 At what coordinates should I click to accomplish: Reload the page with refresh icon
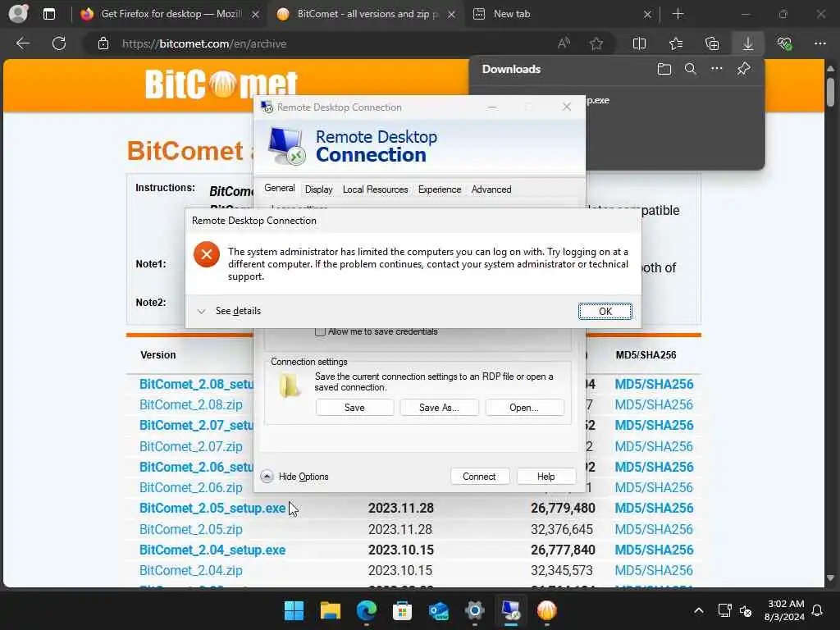point(59,43)
